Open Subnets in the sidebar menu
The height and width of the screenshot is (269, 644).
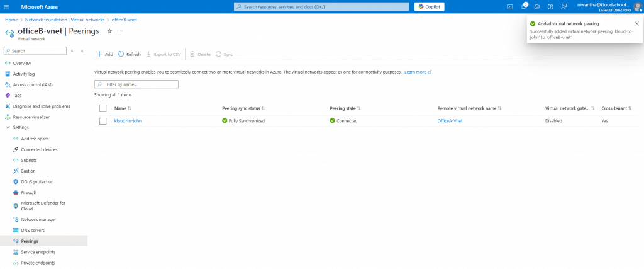pyautogui.click(x=28, y=160)
